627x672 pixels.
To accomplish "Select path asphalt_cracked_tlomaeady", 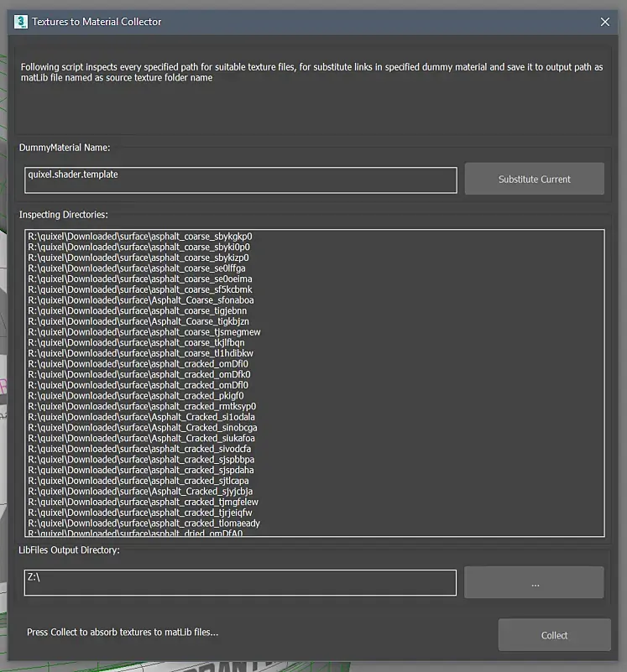I will coord(144,524).
